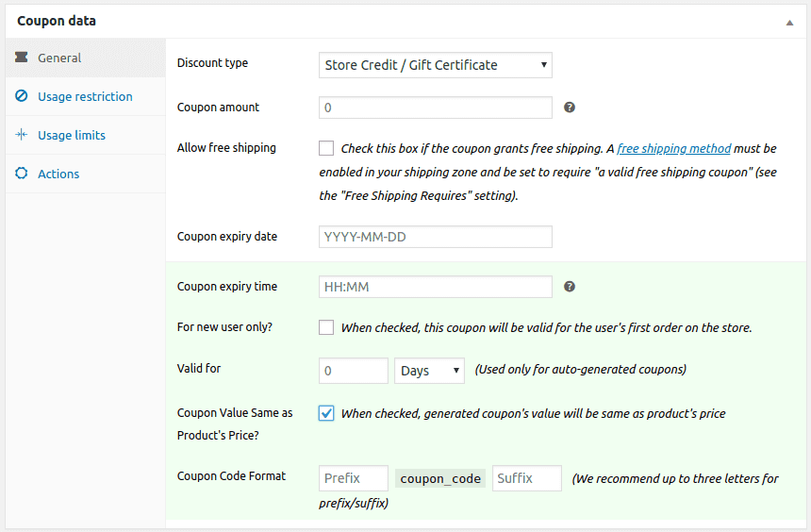The image size is (811, 532).
Task: Enable the Allow free shipping checkbox
Action: click(326, 148)
